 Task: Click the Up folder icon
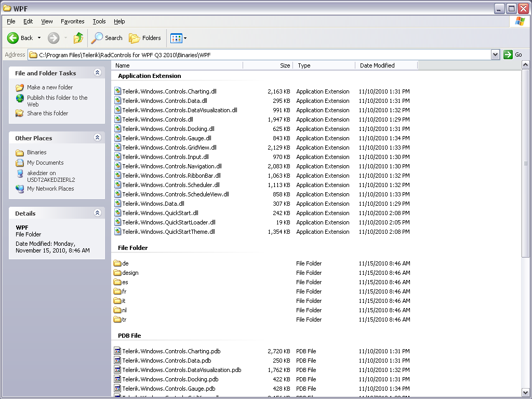78,38
